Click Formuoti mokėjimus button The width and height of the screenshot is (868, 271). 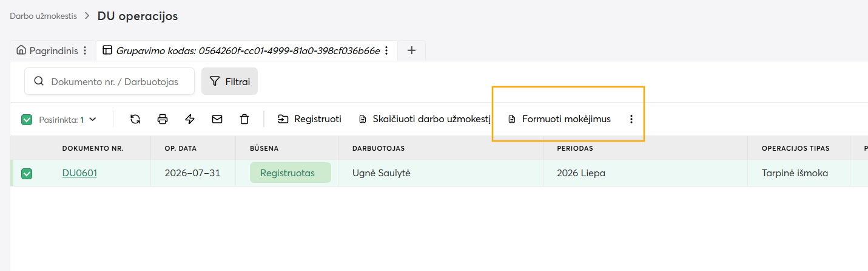(x=559, y=119)
